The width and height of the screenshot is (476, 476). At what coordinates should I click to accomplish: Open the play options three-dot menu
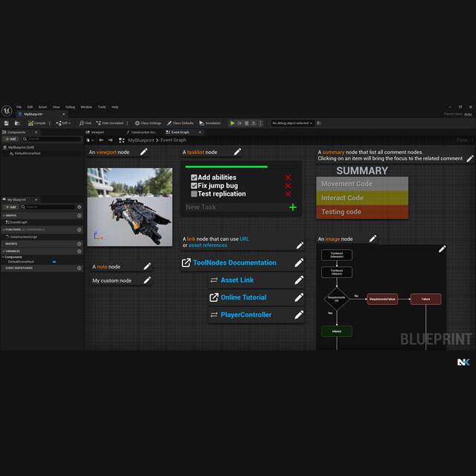click(260, 123)
